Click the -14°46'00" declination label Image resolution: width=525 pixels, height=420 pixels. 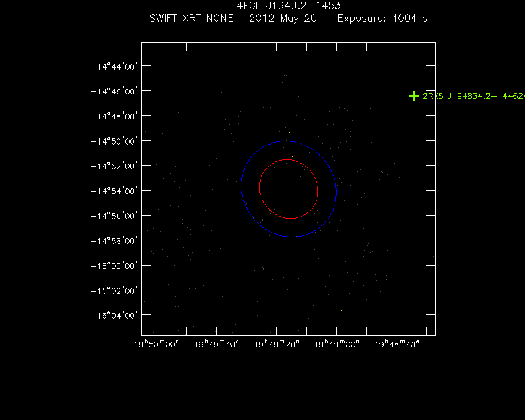[115, 91]
